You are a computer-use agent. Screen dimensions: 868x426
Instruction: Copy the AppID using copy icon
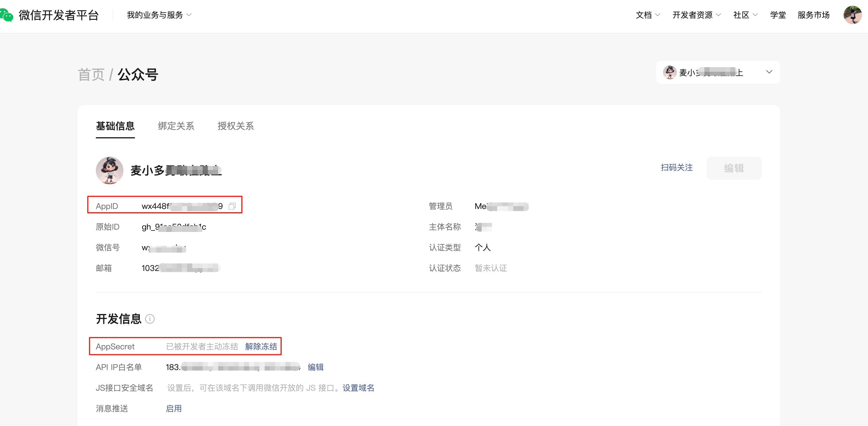tap(232, 206)
